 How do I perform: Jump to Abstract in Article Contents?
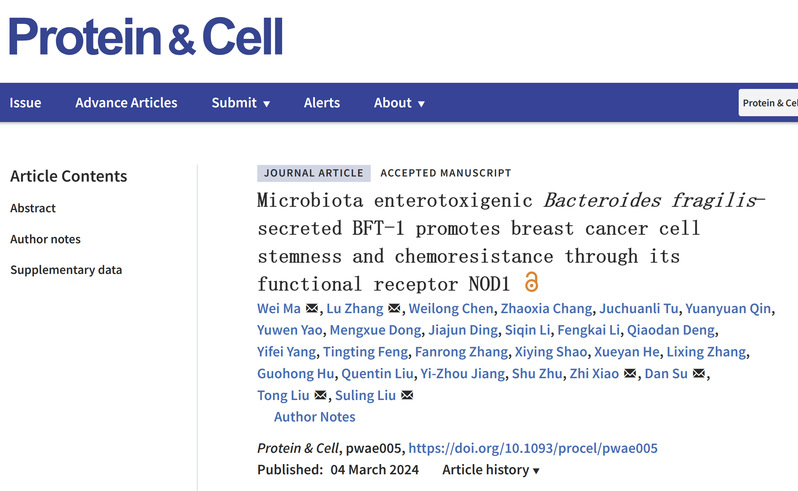[33, 208]
